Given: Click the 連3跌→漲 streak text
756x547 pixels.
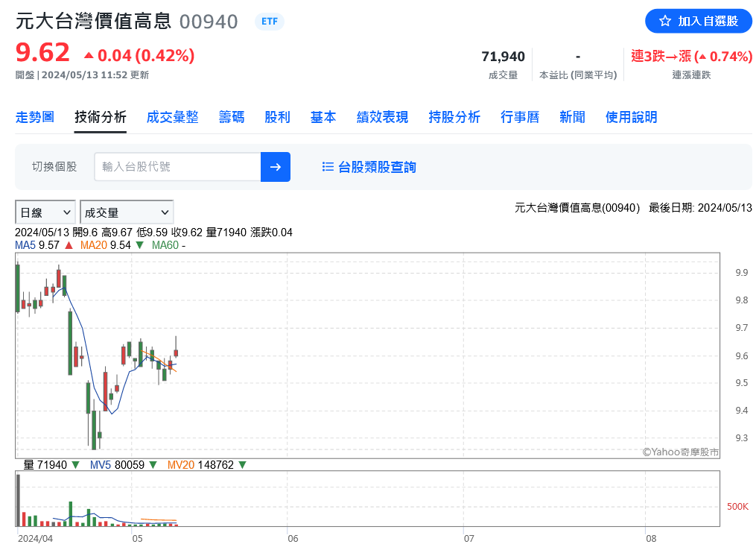Looking at the screenshot, I should [x=692, y=57].
